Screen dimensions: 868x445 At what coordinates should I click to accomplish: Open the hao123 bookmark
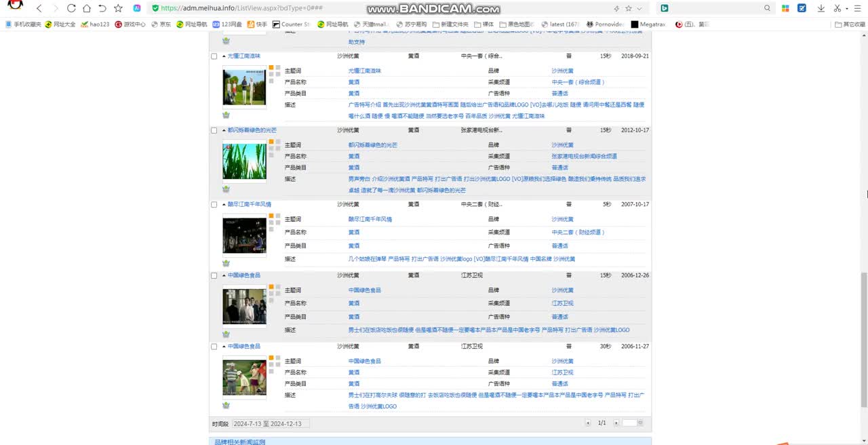95,24
